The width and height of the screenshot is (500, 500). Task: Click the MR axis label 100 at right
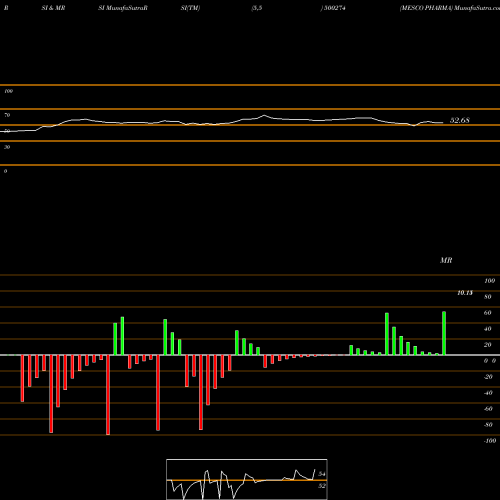[489, 281]
